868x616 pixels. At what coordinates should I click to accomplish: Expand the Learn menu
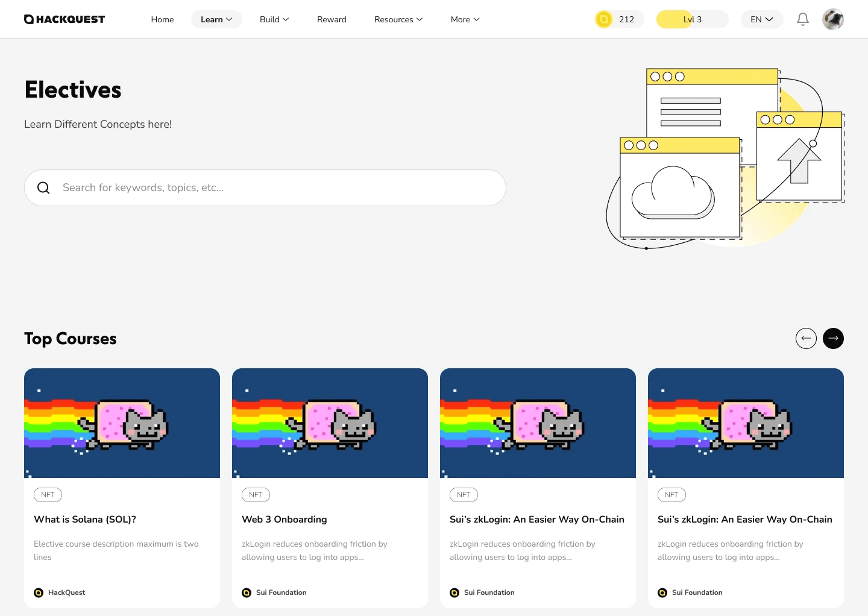click(x=216, y=19)
